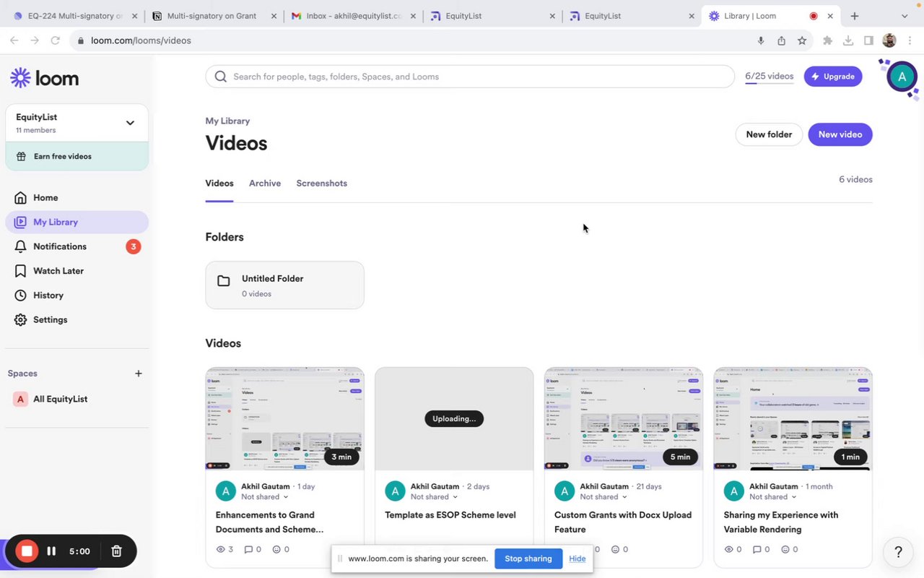Open My Library in sidebar
Viewport: 924px width, 578px height.
point(77,222)
